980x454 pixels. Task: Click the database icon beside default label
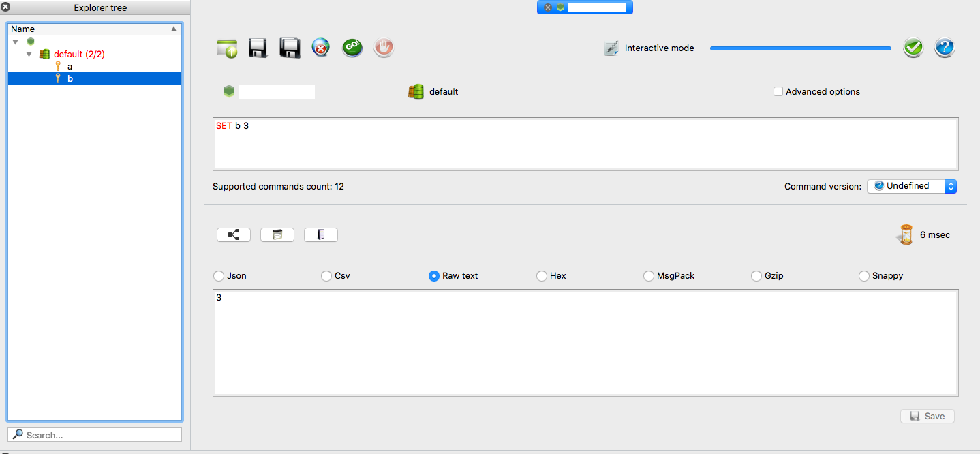click(x=416, y=91)
